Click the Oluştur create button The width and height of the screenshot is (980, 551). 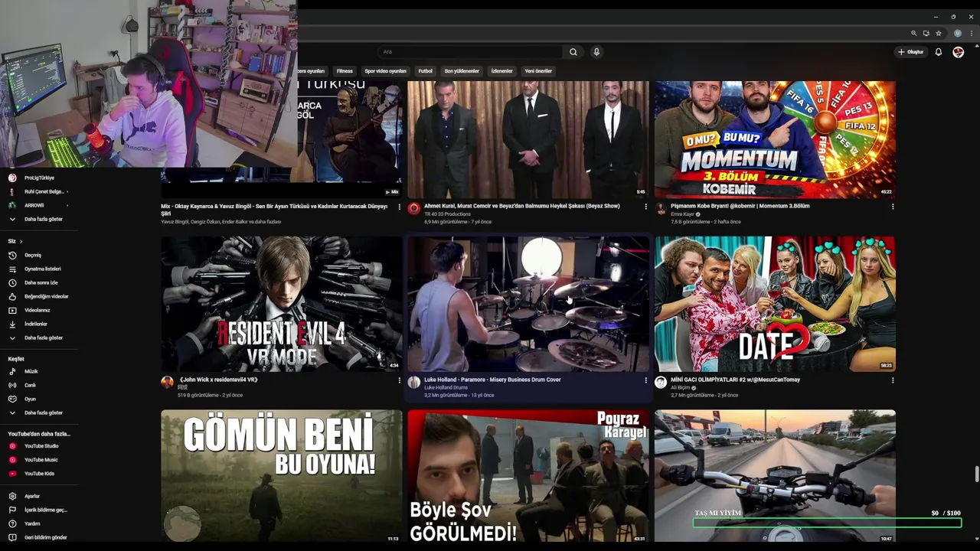pos(911,52)
